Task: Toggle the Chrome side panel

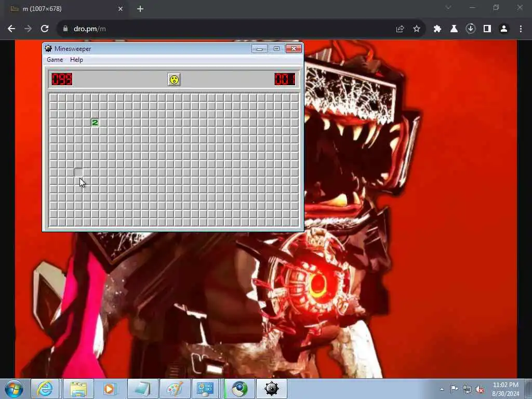Action: point(487,29)
